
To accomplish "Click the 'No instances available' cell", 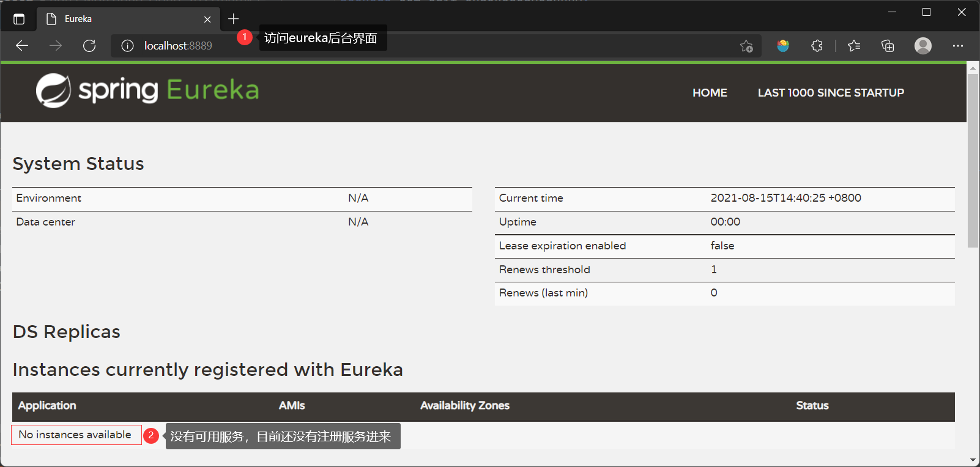I will (75, 435).
